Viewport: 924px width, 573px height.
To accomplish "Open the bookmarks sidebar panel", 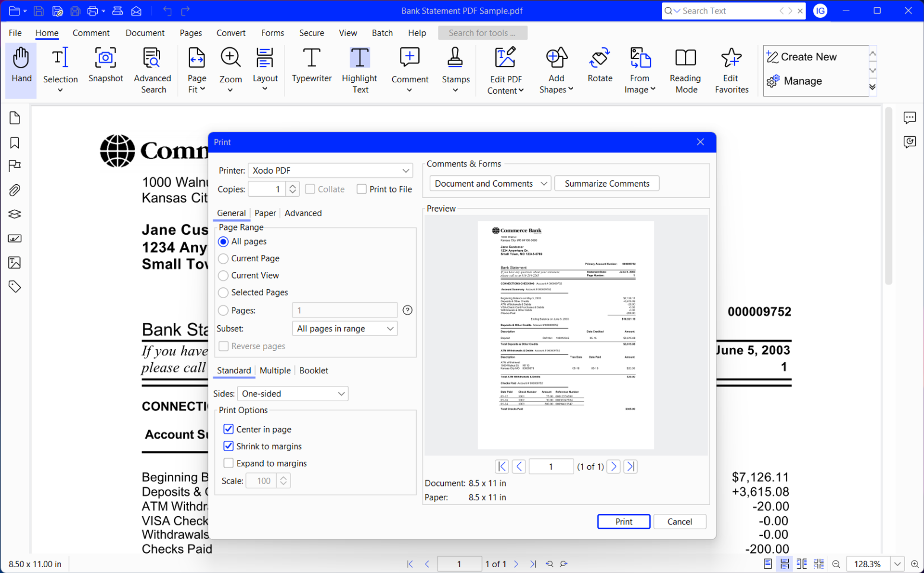I will coord(15,143).
